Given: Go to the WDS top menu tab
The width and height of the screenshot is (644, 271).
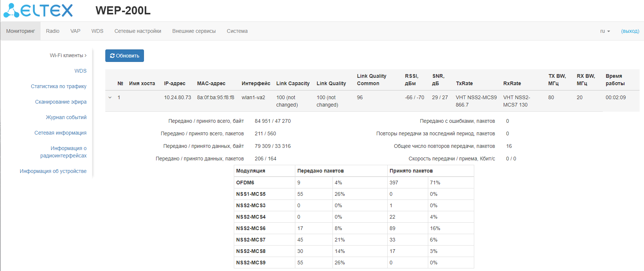Looking at the screenshot, I should (97, 31).
